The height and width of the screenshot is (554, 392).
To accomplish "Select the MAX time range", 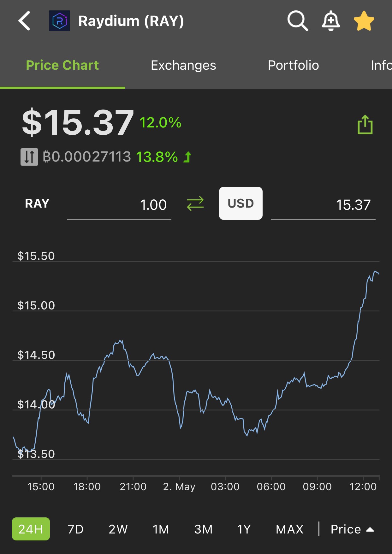I will click(290, 529).
